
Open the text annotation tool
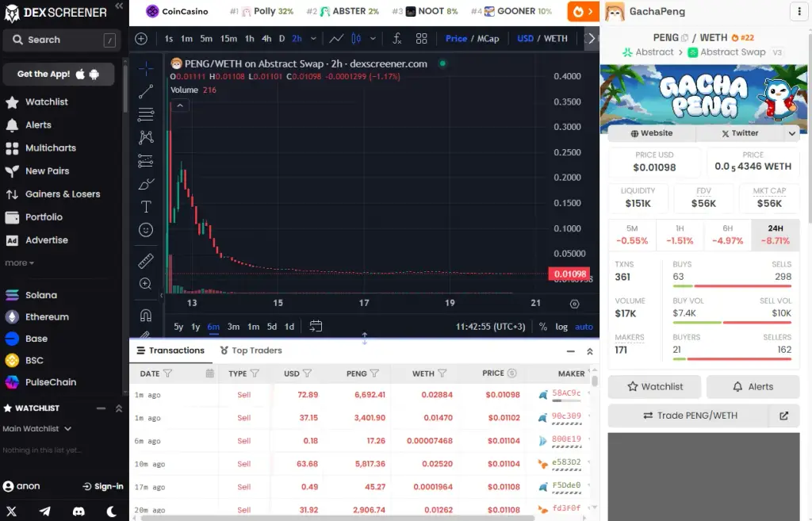pyautogui.click(x=146, y=207)
